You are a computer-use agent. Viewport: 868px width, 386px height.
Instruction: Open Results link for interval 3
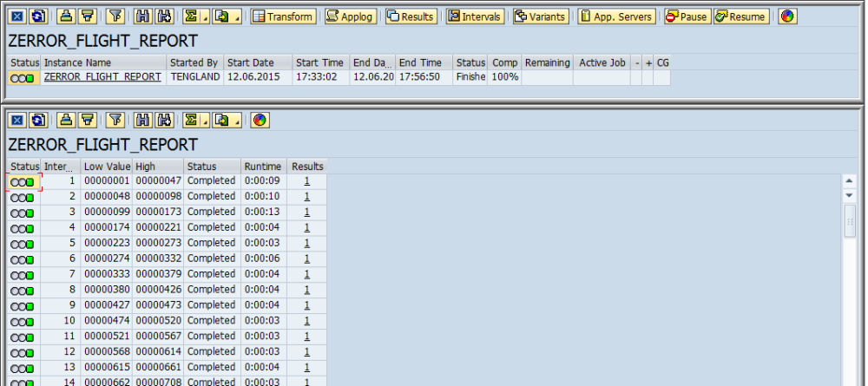(x=306, y=212)
